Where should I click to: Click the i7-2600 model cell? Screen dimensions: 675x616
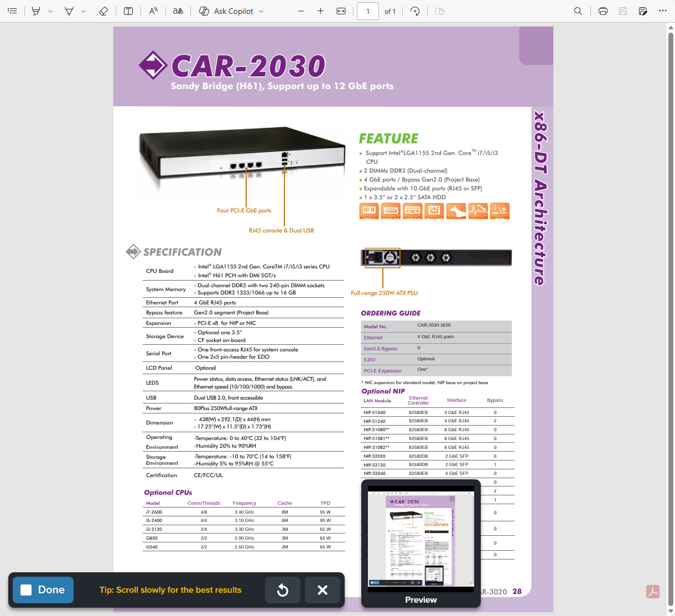pos(154,512)
